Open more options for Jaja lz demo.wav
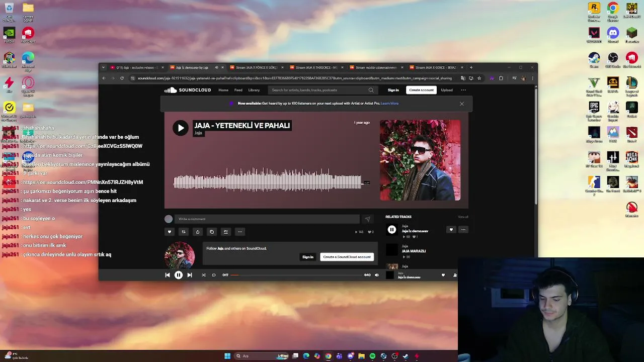This screenshot has height=362, width=644. point(463,230)
